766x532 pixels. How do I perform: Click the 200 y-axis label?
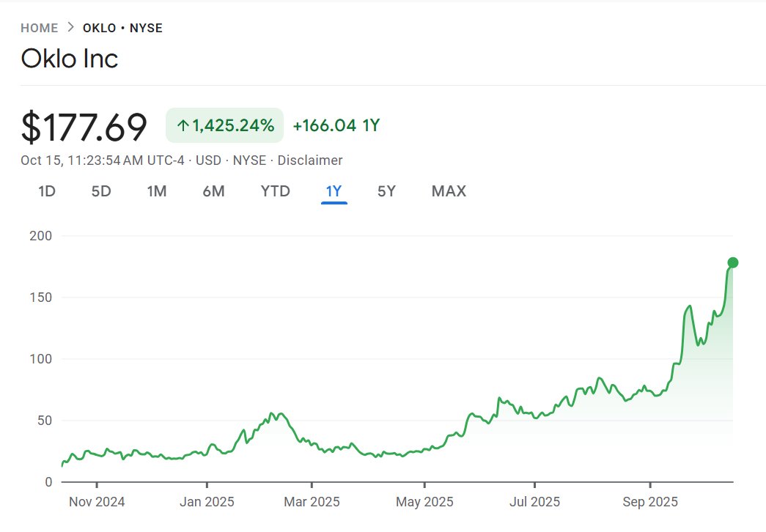[40, 236]
